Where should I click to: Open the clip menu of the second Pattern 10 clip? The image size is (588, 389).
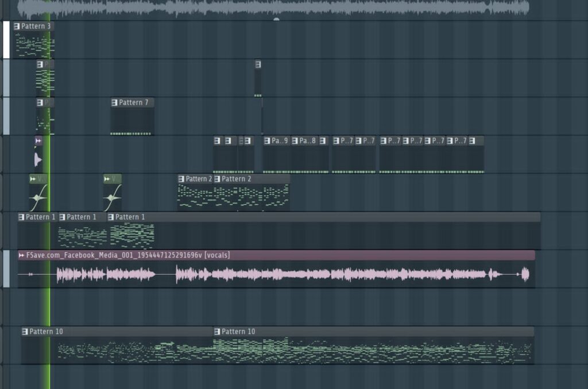tap(217, 332)
